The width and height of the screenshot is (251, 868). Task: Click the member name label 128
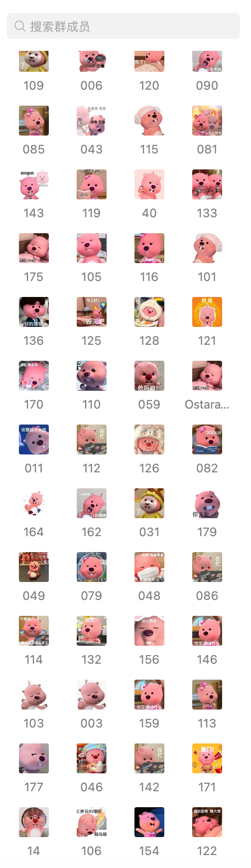[149, 341]
